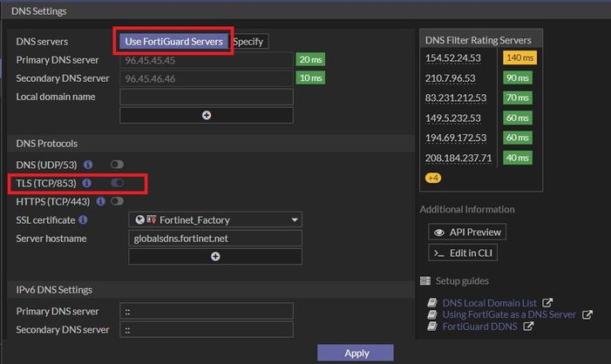Click the 20 ms latency badge for primary DNS
The height and width of the screenshot is (364, 611).
pos(310,59)
